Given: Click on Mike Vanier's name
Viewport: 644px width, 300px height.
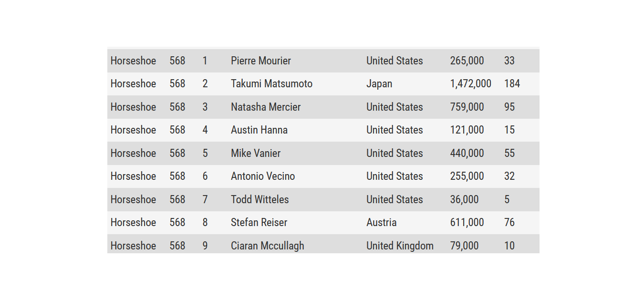Looking at the screenshot, I should coord(256,153).
